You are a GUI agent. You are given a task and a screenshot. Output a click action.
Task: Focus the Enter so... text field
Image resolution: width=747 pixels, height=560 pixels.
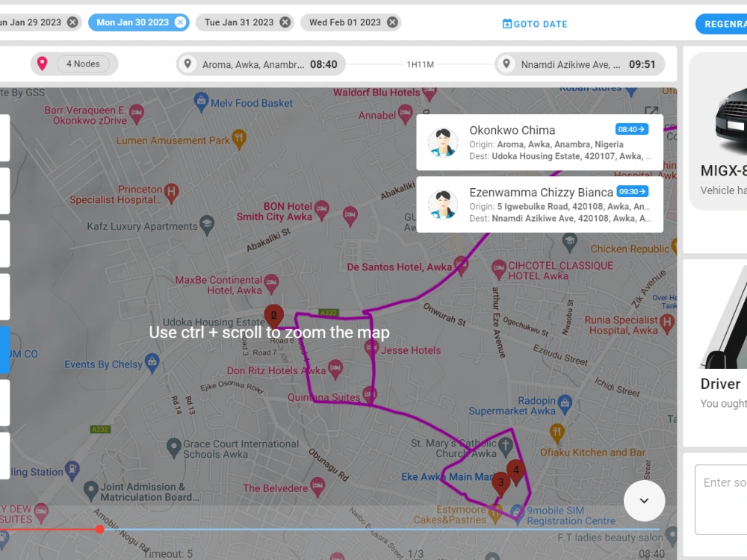pos(721,500)
